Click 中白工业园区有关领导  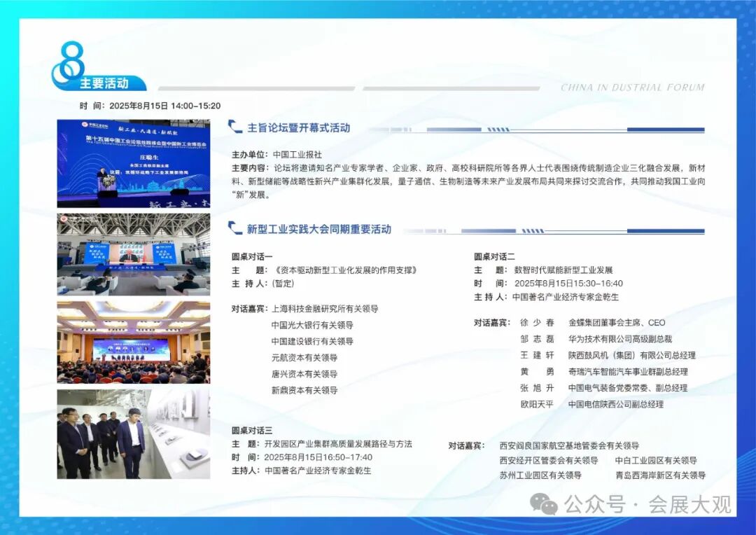click(x=656, y=461)
